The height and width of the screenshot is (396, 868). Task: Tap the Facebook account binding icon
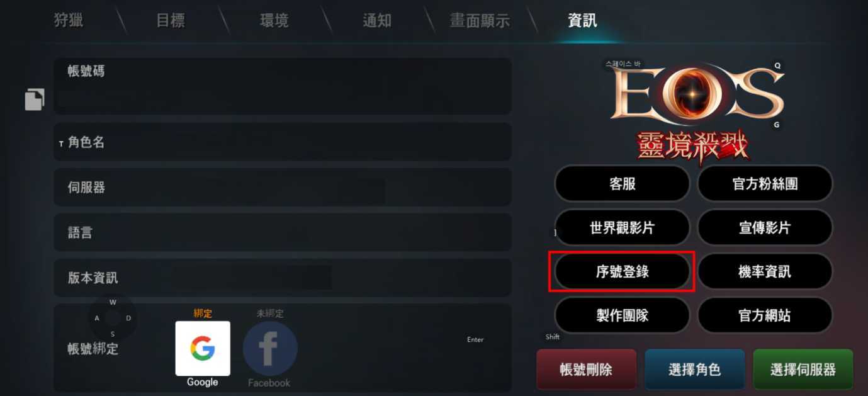click(270, 349)
